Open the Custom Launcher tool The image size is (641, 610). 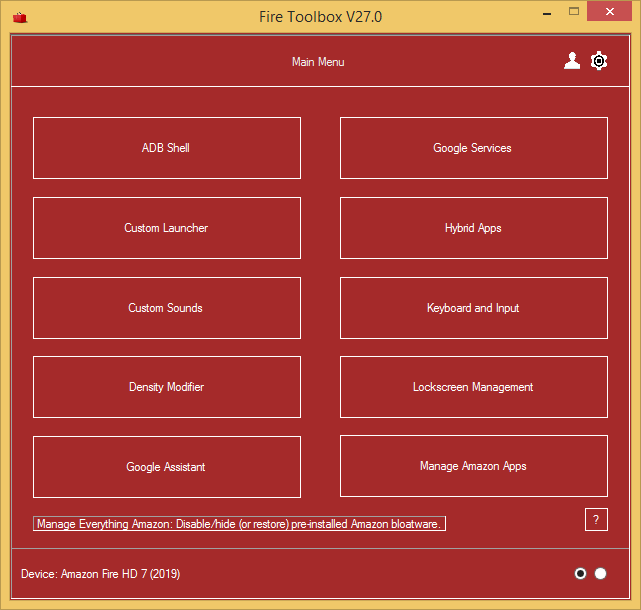tap(167, 228)
